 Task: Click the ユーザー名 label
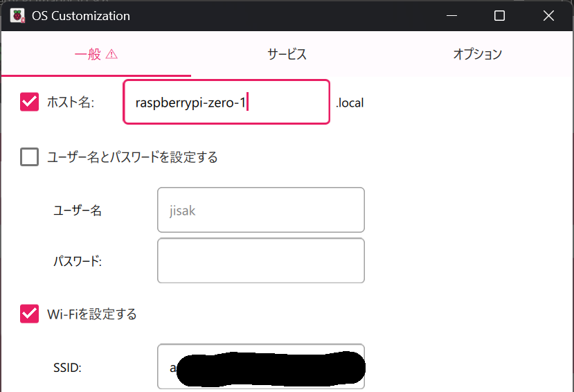tap(78, 211)
